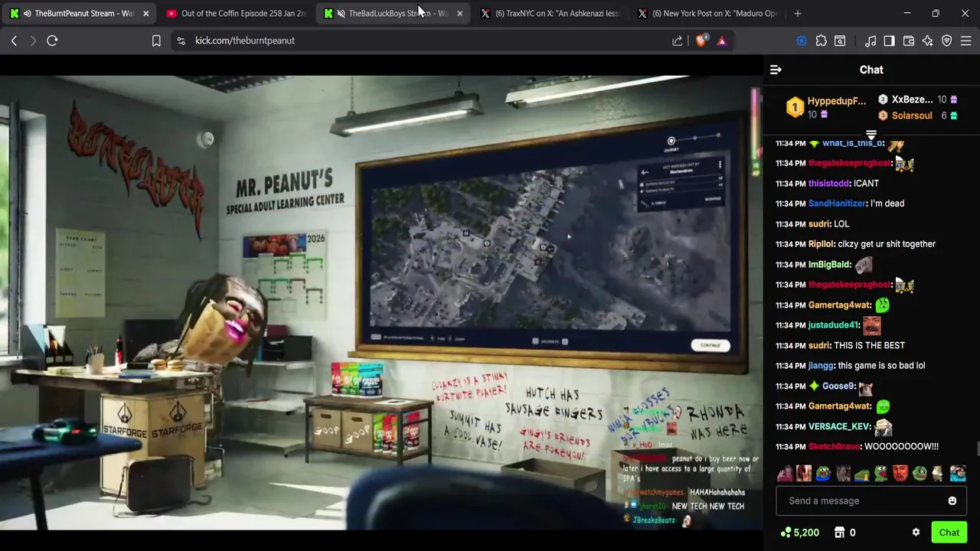Viewport: 980px width, 551px height.
Task: Open Brave Rewards triangle icon
Action: click(721, 41)
